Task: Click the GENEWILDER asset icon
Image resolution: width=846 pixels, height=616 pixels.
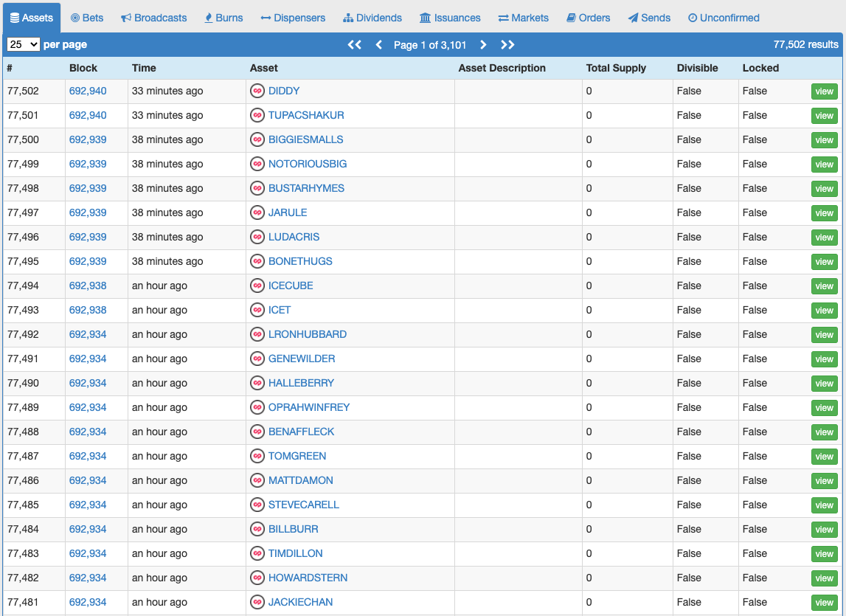Action: click(257, 359)
